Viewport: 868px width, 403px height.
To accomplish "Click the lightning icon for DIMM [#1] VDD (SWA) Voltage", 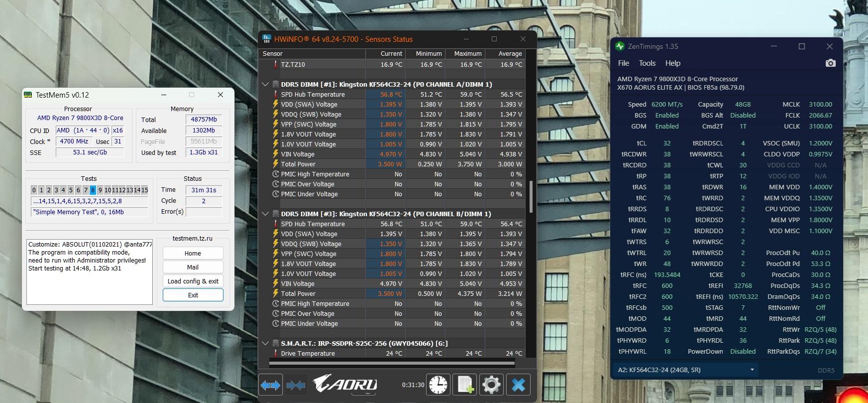I will 275,104.
